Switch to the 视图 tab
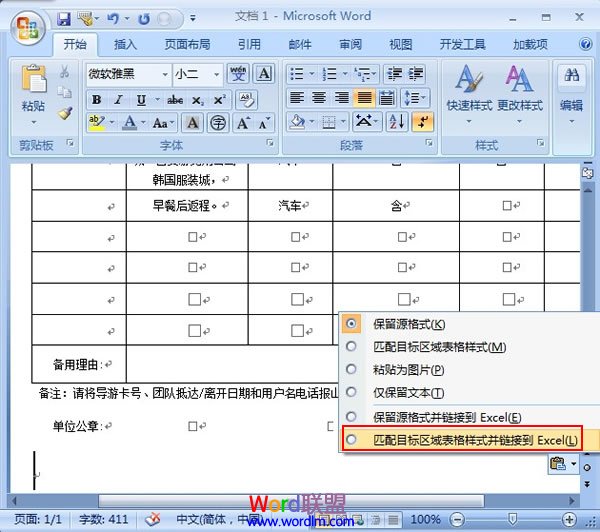The image size is (600, 532). [x=401, y=45]
